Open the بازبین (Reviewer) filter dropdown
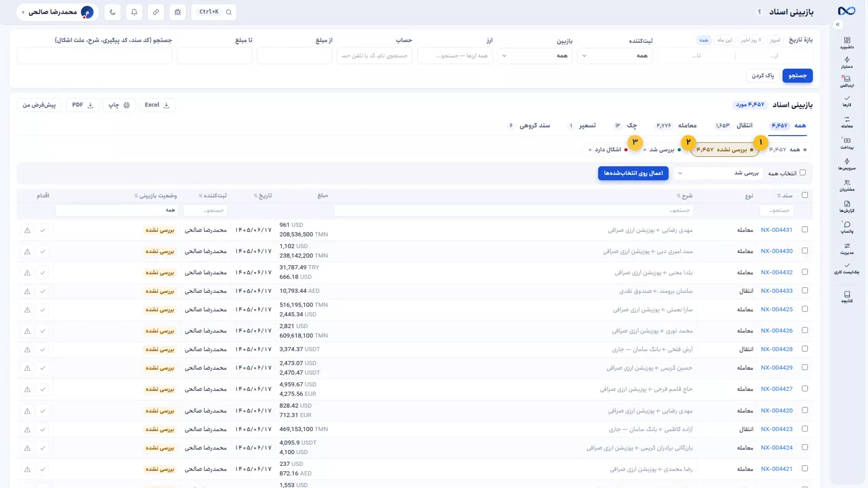Image resolution: width=868 pixels, height=488 pixels. [535, 55]
